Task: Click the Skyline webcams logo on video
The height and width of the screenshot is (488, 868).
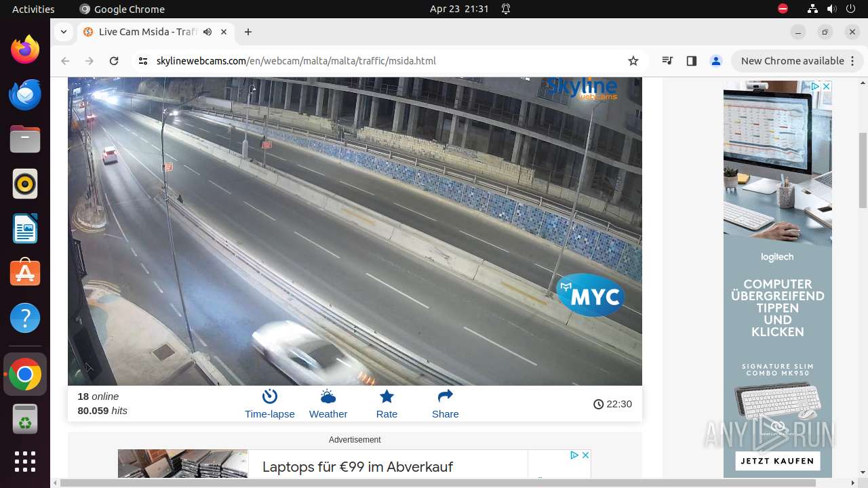Action: click(582, 88)
